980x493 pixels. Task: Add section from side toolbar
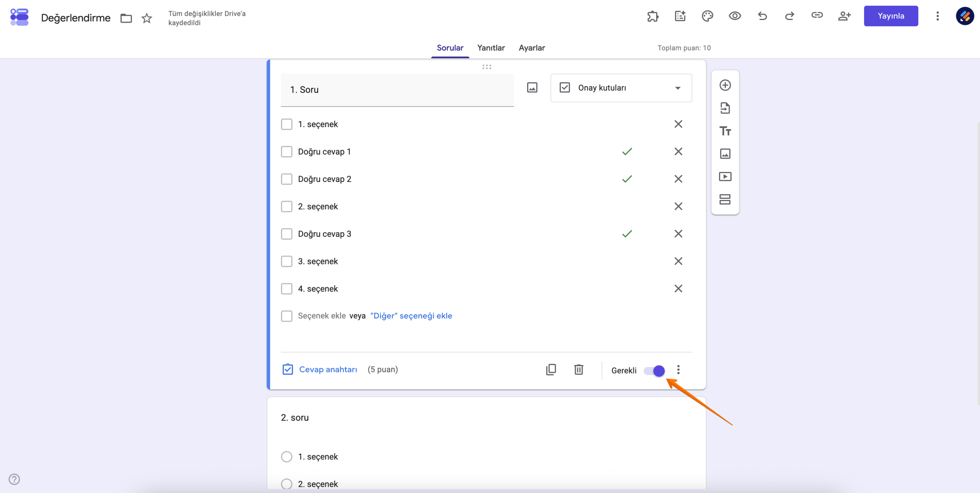[725, 199]
